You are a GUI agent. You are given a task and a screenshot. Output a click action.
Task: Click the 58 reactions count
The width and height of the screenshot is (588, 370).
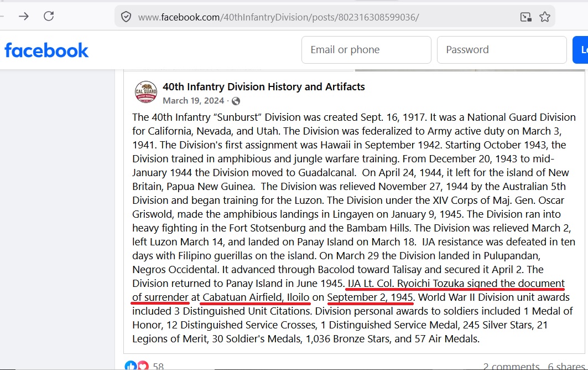(158, 366)
